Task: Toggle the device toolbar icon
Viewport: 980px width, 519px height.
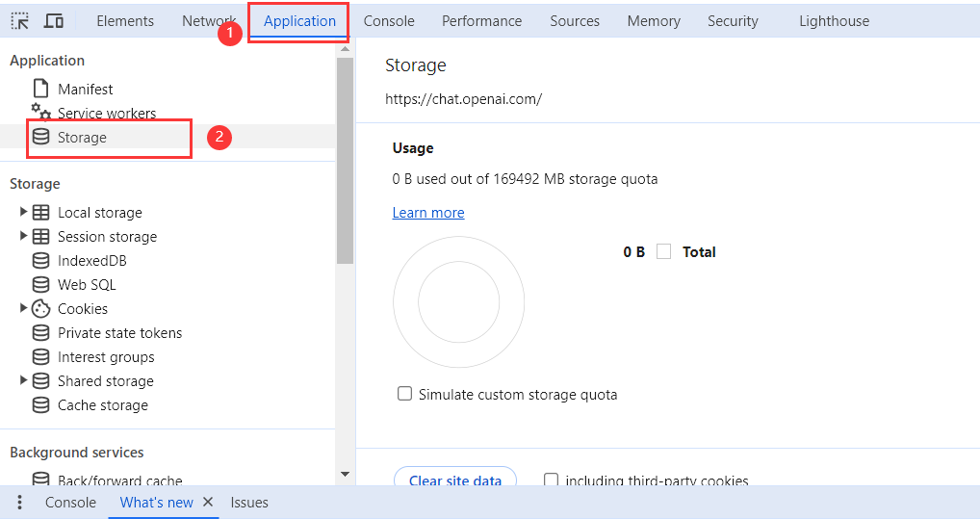Action: [54, 21]
